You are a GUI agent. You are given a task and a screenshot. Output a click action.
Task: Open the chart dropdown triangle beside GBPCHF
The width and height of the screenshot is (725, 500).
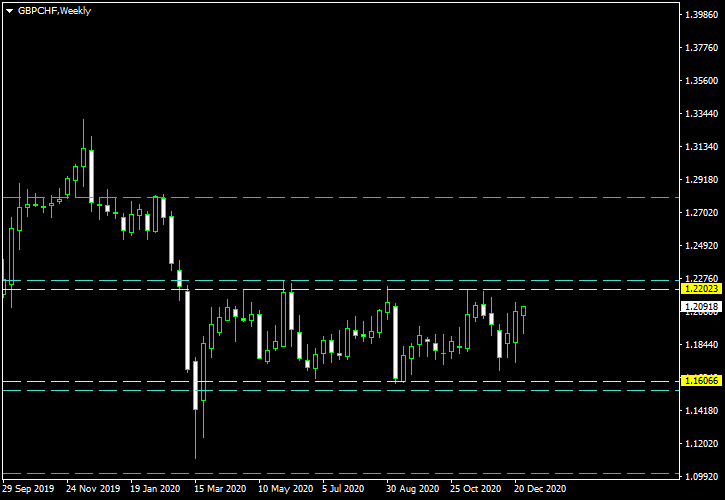(x=9, y=11)
